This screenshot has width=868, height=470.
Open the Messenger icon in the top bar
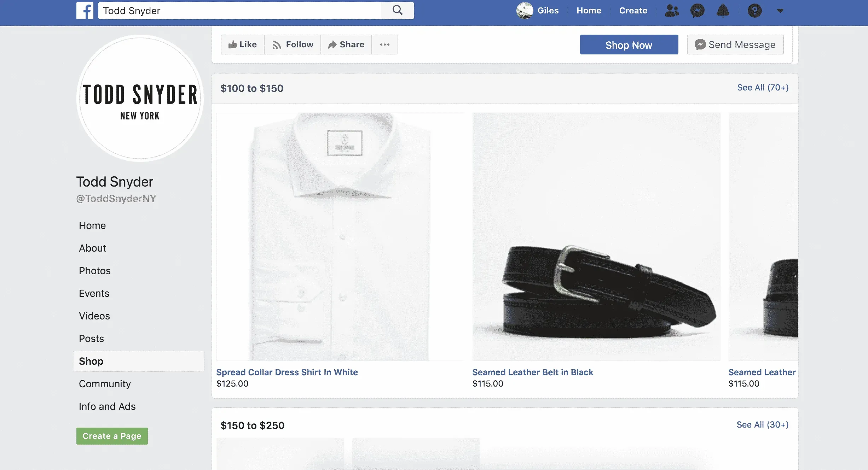(x=697, y=11)
